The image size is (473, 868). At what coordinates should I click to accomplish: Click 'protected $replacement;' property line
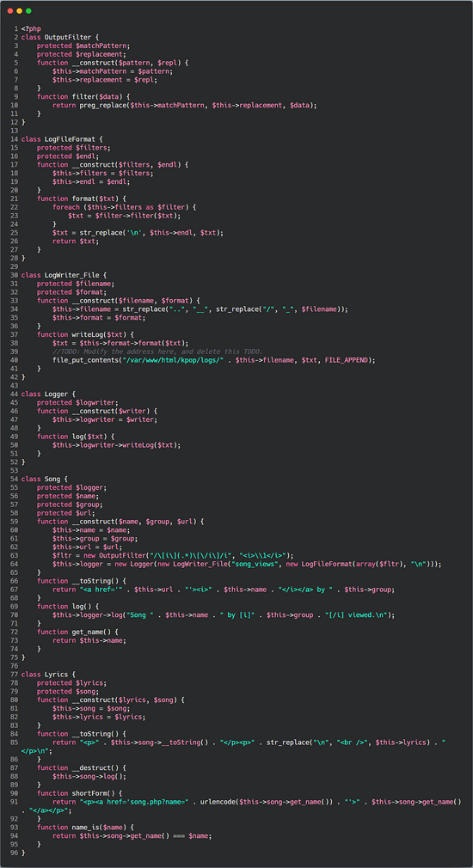82,54
